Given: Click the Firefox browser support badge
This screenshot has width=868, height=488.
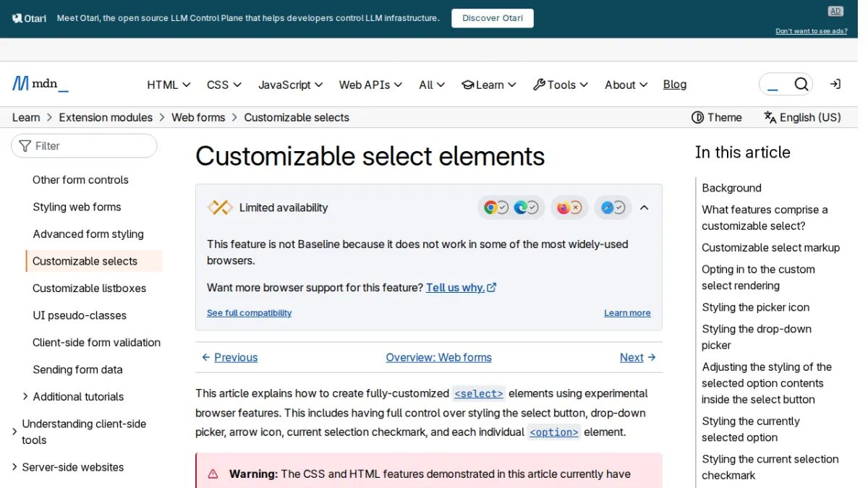Looking at the screenshot, I should click(x=569, y=208).
